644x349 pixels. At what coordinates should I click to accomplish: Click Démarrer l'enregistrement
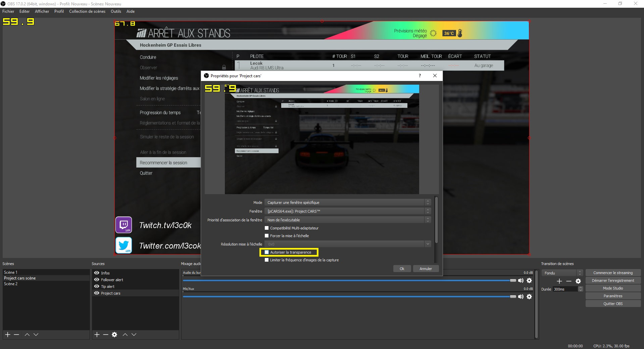[613, 280]
